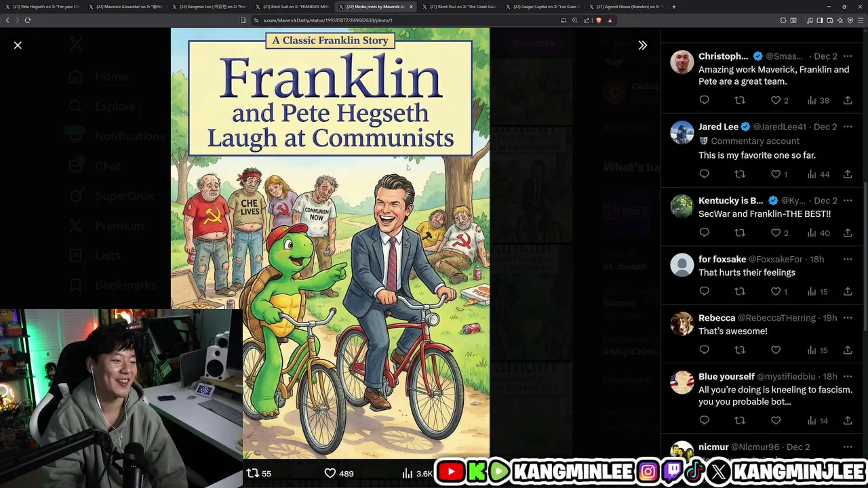Screen dimensions: 868x488
Task: Reply to Christoph's comment
Action: pos(704,100)
